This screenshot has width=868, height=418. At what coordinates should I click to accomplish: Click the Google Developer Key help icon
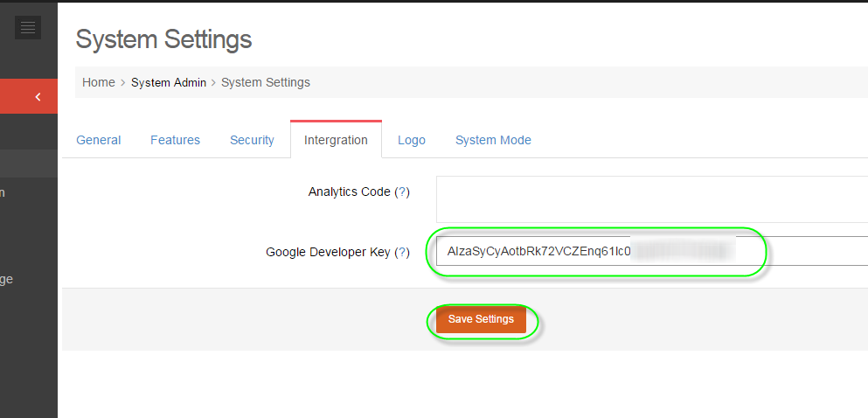point(402,252)
